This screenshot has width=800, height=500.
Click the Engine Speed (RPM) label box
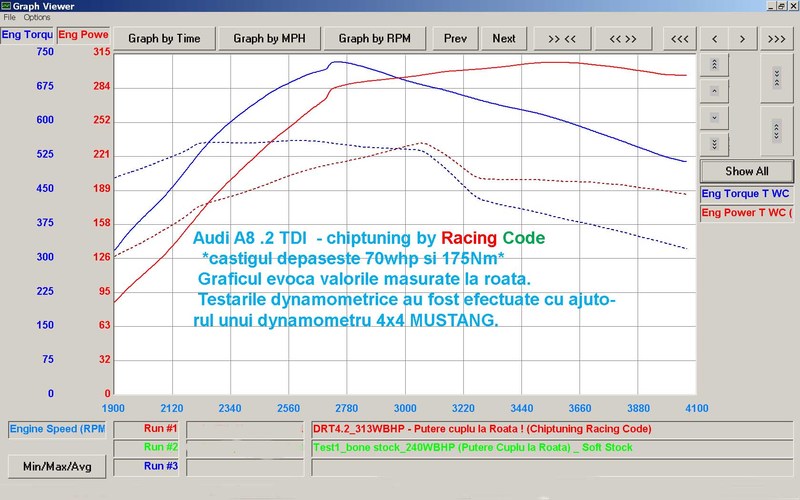pos(57,429)
